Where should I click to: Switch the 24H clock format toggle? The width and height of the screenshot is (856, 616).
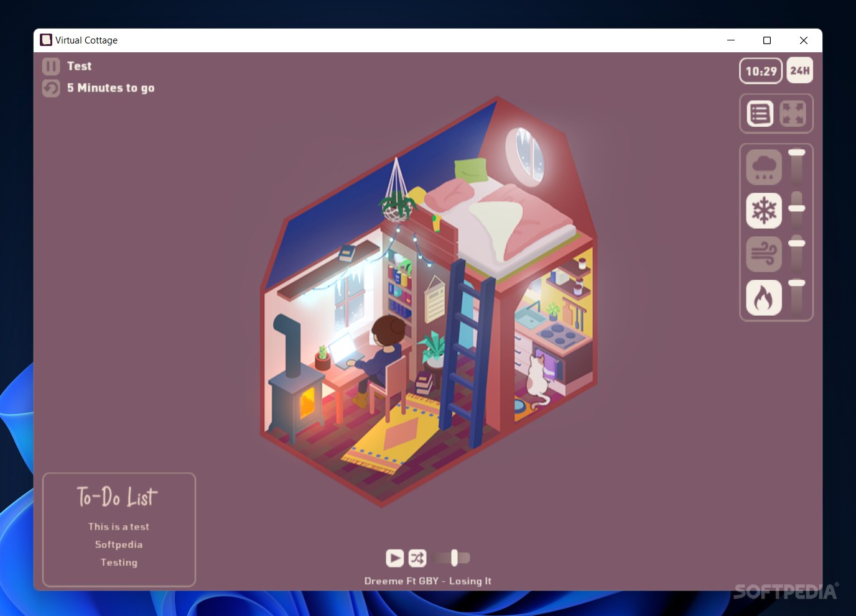pos(800,70)
